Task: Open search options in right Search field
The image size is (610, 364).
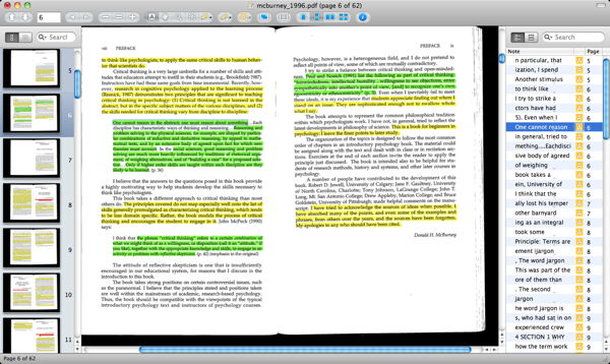Action: coord(548,37)
